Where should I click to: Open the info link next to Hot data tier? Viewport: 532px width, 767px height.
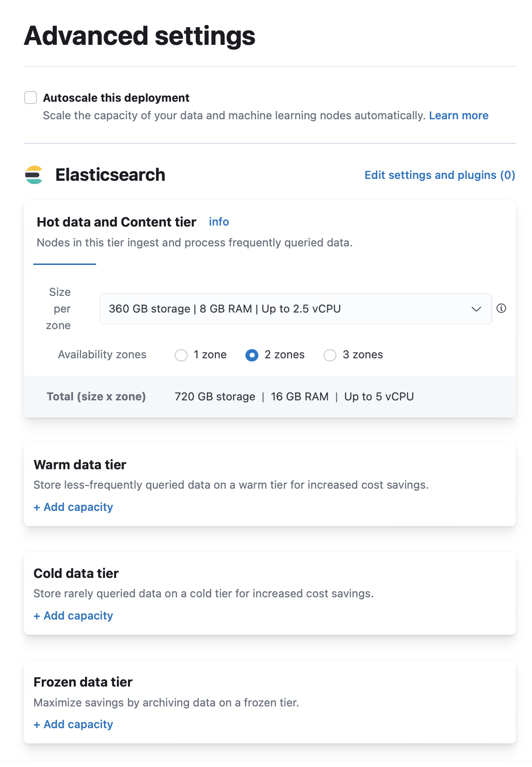219,222
